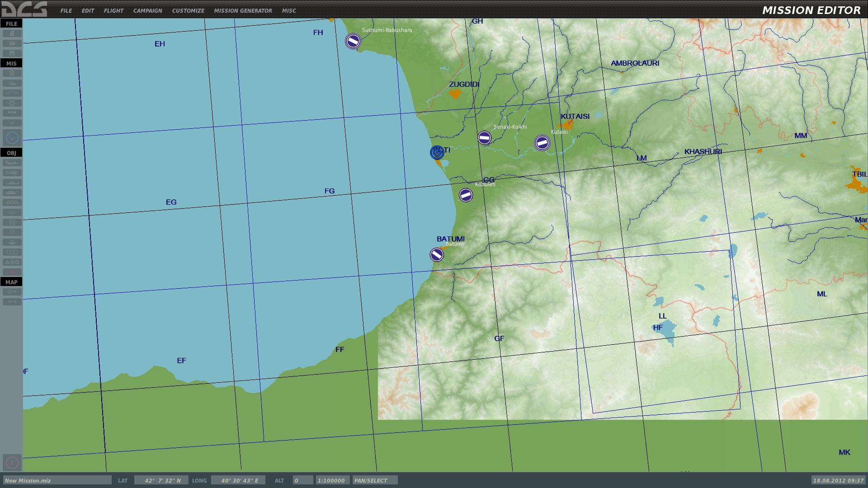Screen dimensions: 868x488
Task: Click the Sukhumi-Babushara airfield marker
Action: click(x=353, y=42)
